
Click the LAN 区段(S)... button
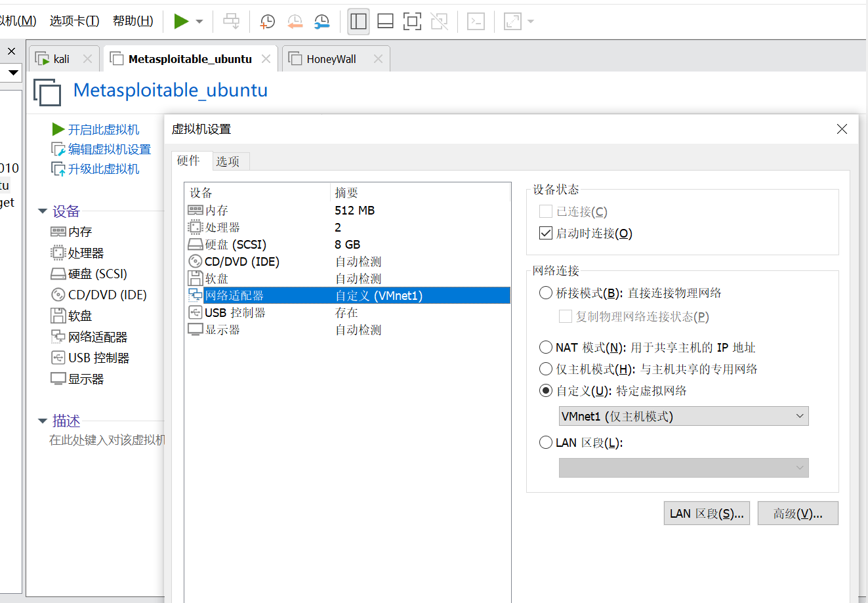pyautogui.click(x=707, y=514)
